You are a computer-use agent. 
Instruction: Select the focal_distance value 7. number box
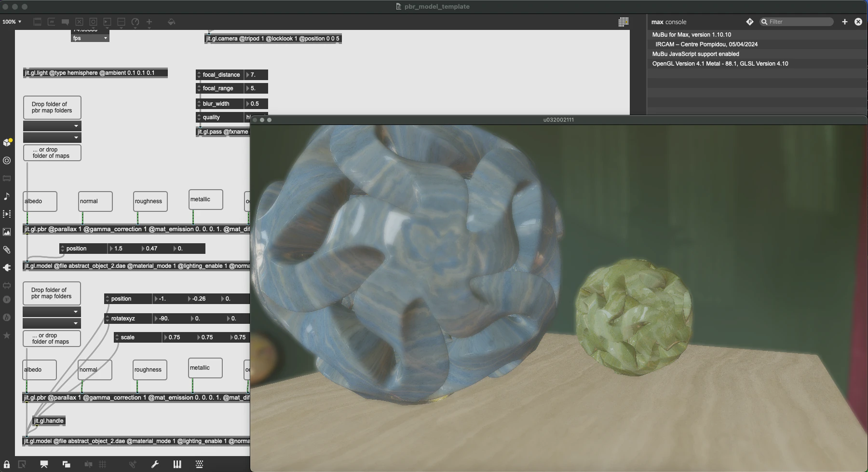point(256,75)
